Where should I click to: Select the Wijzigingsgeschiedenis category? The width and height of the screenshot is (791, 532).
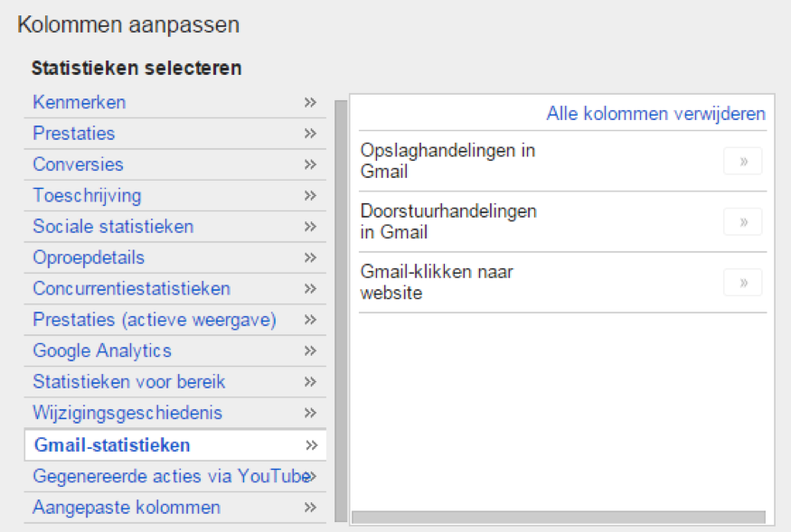click(x=175, y=413)
